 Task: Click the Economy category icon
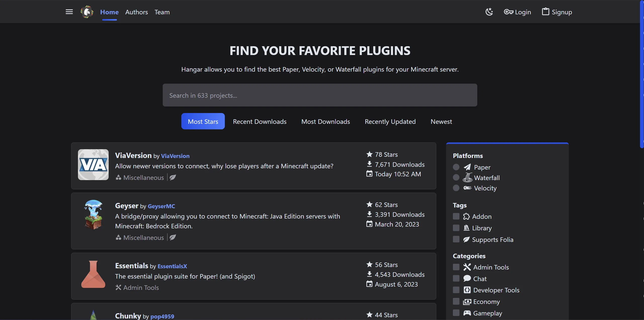tap(467, 301)
